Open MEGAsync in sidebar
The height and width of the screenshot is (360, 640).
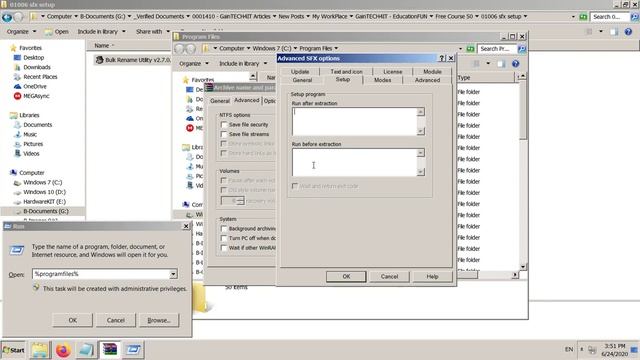36,96
